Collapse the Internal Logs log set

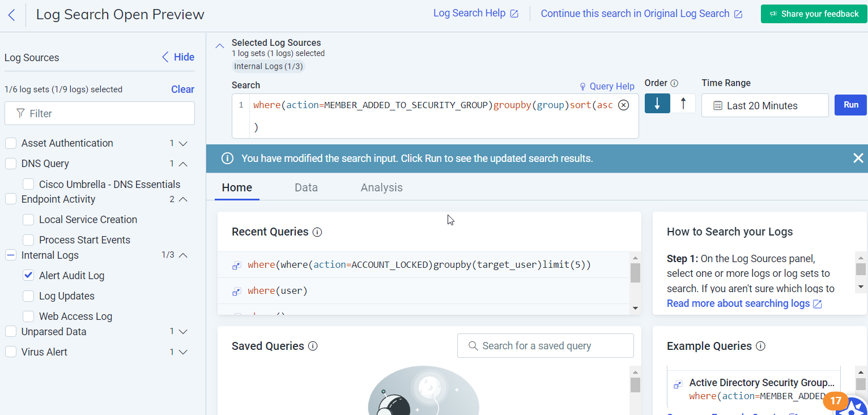coord(182,255)
